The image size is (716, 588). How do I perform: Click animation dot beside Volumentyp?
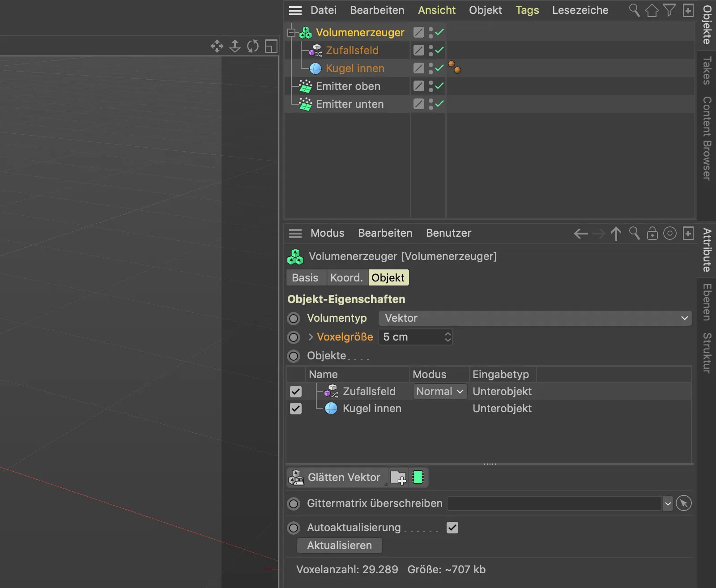[294, 318]
